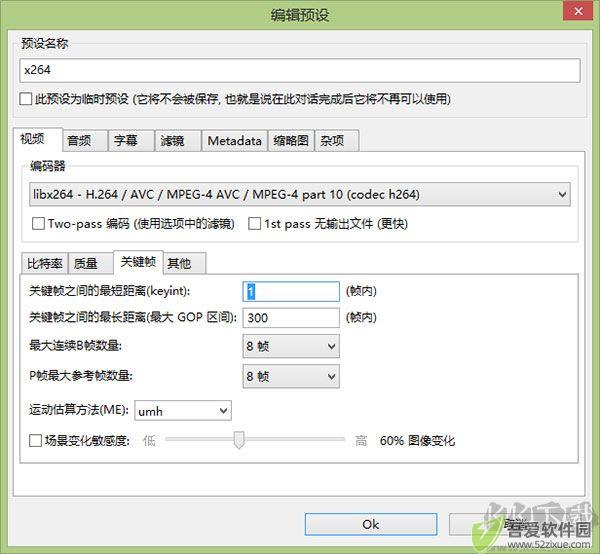The width and height of the screenshot is (600, 554).
Task: Click the 低 label by the sensitivity slider
Action: coord(149,441)
